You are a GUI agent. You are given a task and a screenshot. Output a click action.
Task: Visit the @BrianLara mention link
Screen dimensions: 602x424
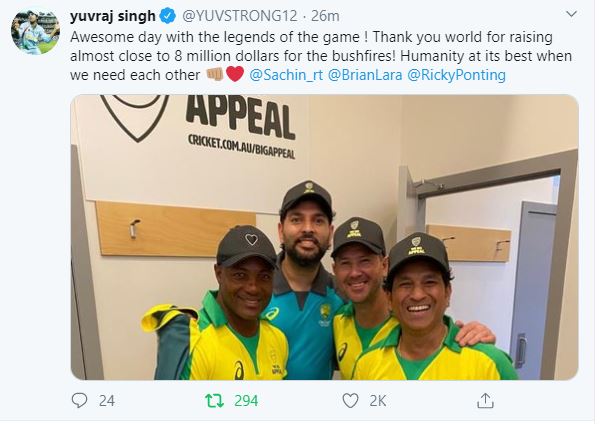point(369,75)
